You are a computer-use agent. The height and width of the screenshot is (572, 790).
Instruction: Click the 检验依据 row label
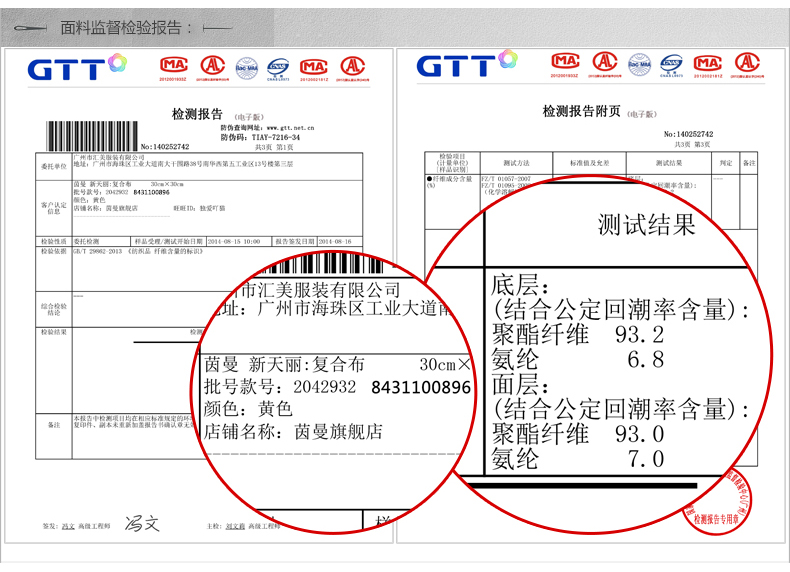coord(54,251)
